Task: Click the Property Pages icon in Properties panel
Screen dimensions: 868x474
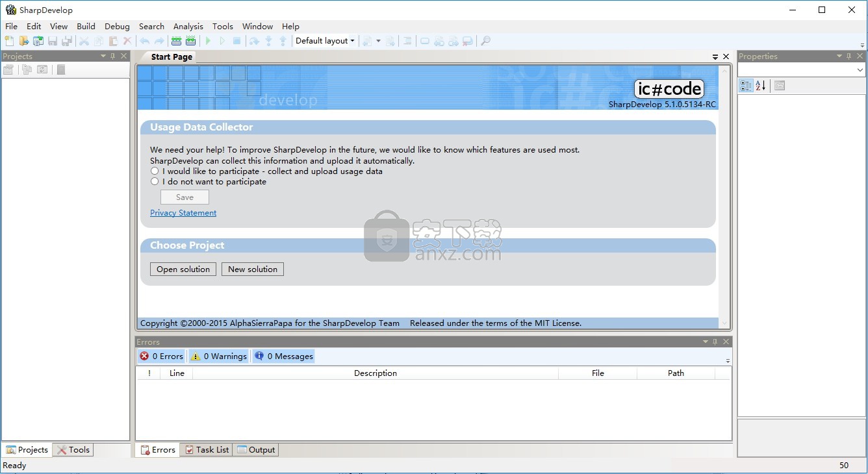Action: (x=780, y=86)
